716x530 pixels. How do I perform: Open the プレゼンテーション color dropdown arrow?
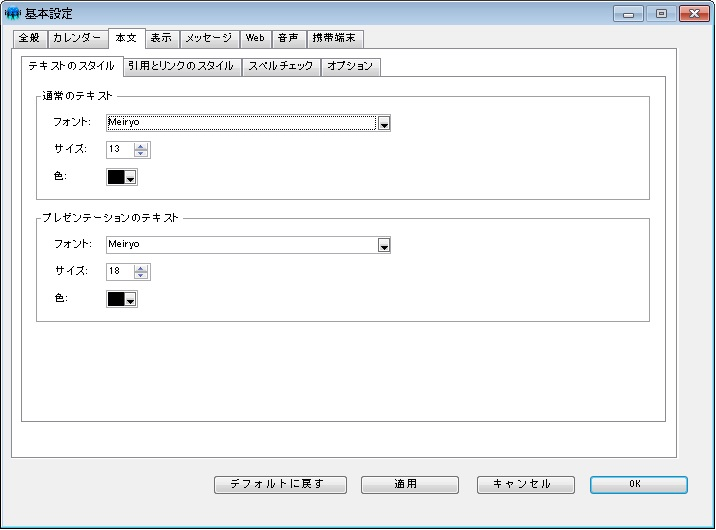pyautogui.click(x=131, y=299)
